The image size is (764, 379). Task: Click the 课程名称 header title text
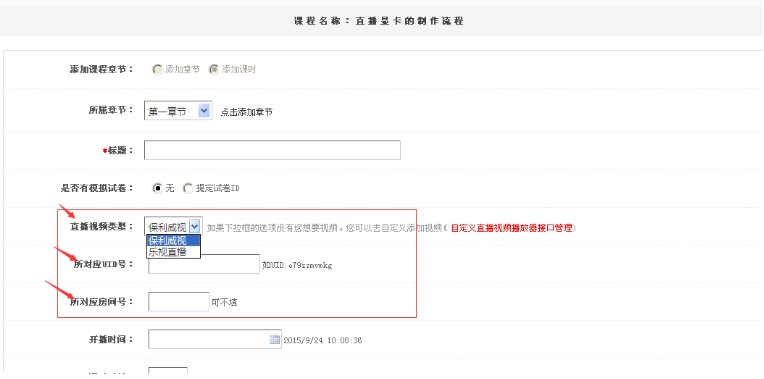[379, 21]
